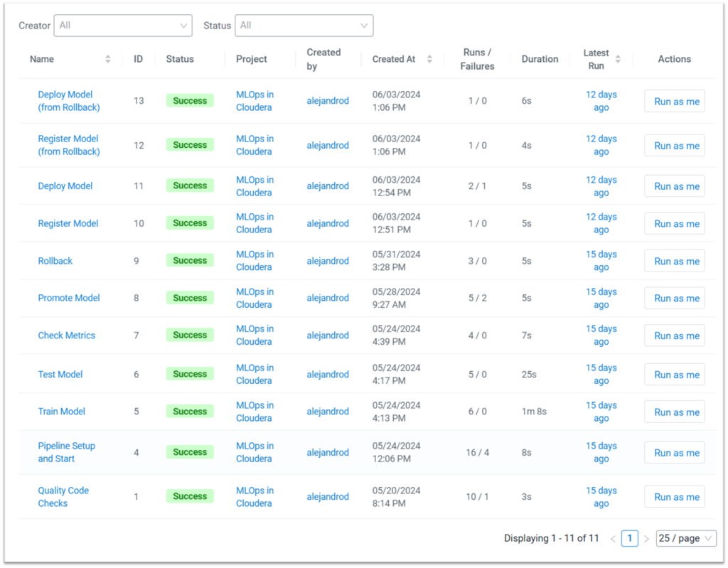Select page 1 in pagination
Viewport: 728px width, 568px height.
(630, 538)
